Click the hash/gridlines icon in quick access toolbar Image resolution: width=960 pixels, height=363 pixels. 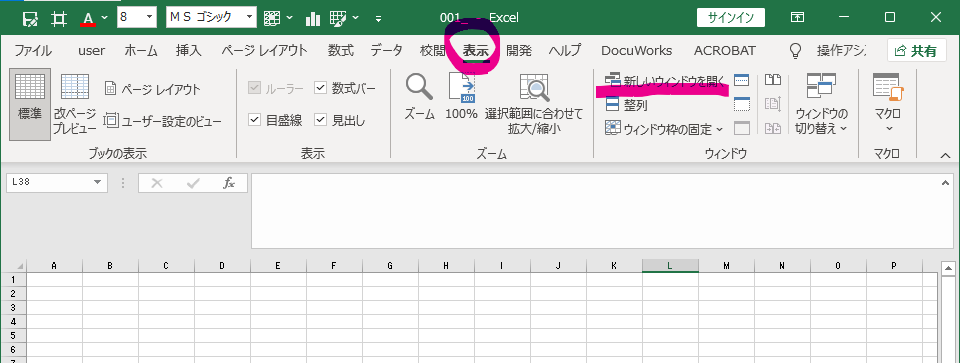tap(59, 18)
